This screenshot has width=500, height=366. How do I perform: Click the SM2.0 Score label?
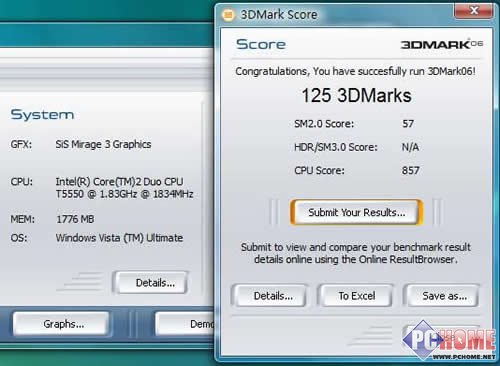pos(324,124)
